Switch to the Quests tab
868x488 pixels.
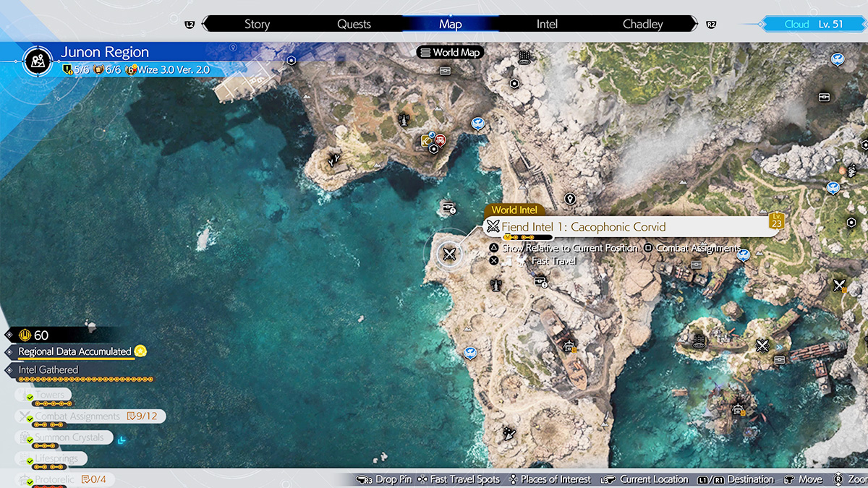[x=354, y=24]
